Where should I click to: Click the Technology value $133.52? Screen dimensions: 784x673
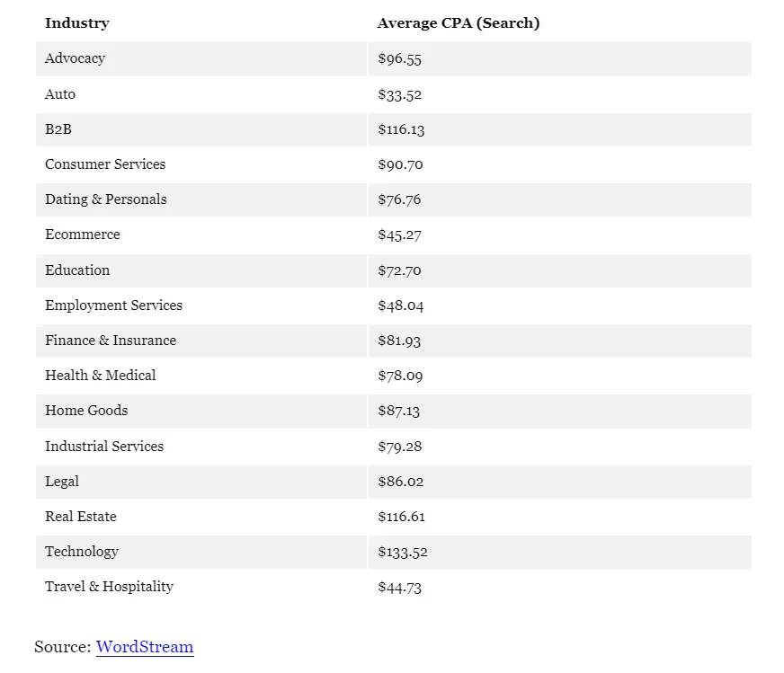[x=403, y=552]
